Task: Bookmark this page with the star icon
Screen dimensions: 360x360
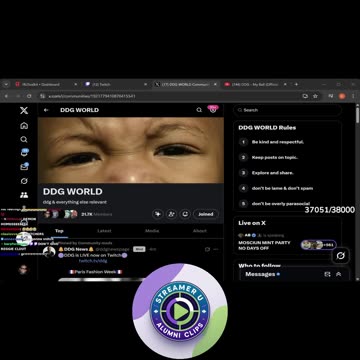Action: (315, 96)
